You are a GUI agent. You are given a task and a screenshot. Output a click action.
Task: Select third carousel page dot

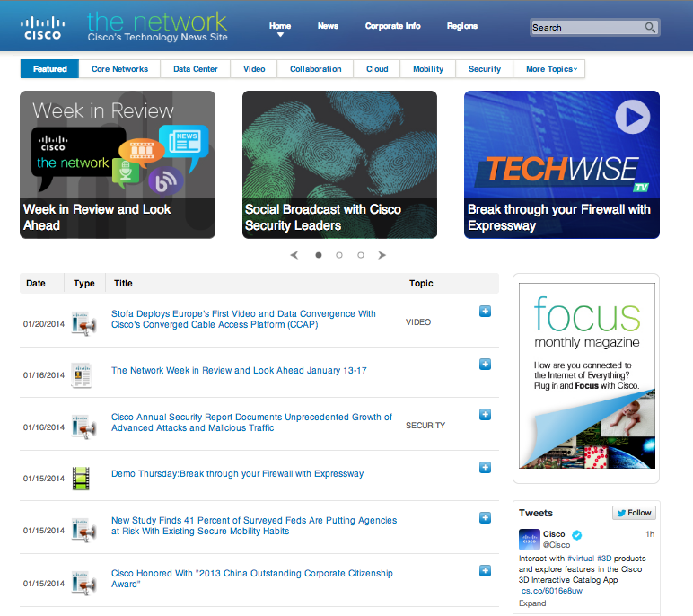point(361,255)
